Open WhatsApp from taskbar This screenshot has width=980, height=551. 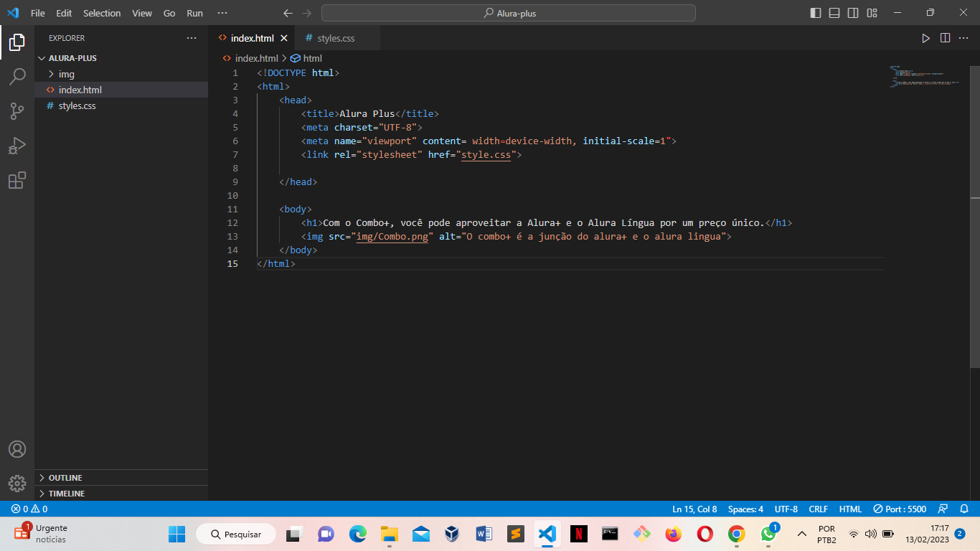coord(768,534)
